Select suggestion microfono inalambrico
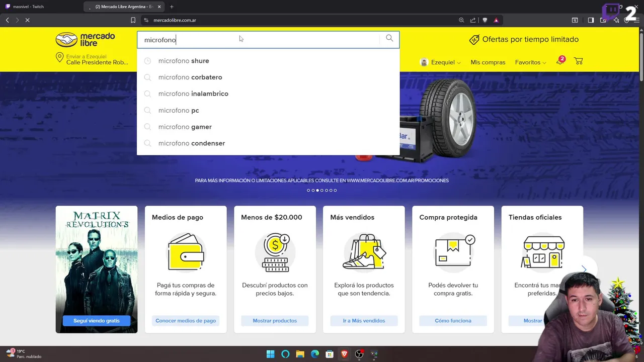Image resolution: width=644 pixels, height=362 pixels. (x=268, y=94)
